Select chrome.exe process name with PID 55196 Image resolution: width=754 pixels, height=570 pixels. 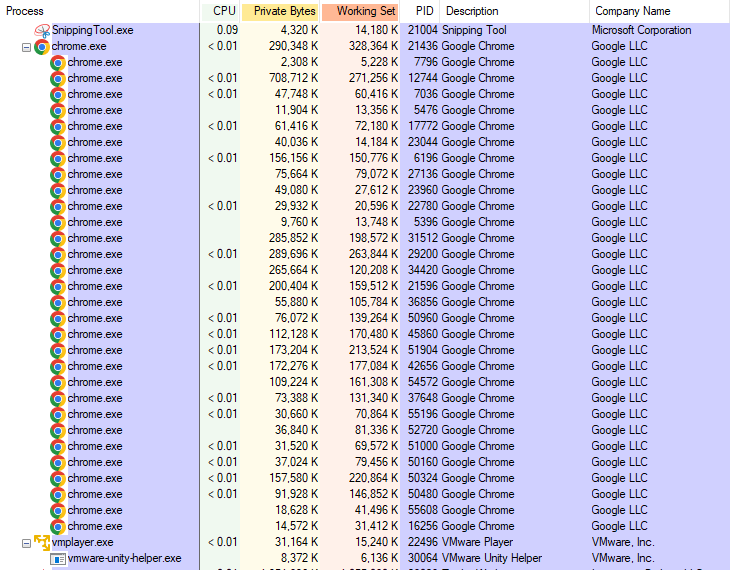coord(95,414)
